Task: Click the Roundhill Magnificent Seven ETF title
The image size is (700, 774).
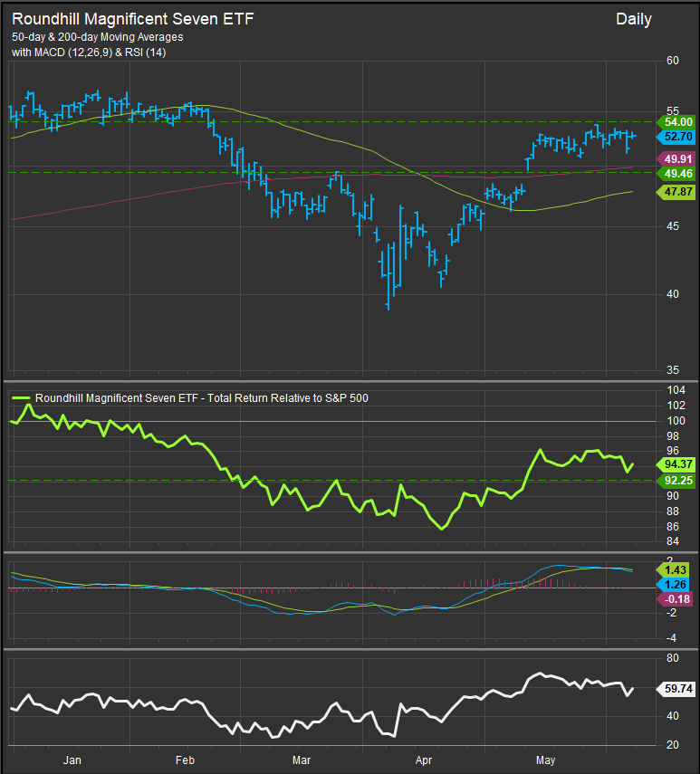Action: click(132, 19)
